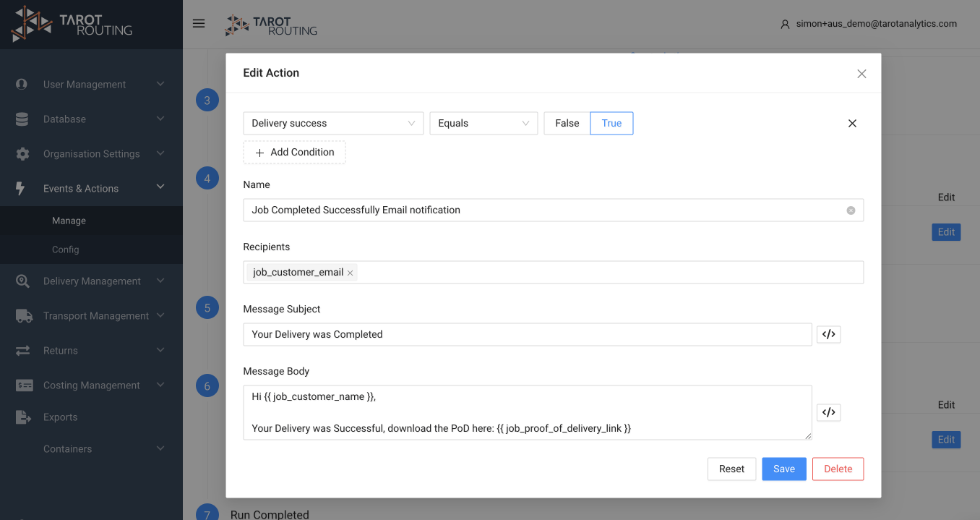Click the Costing Management money icon

[x=24, y=385]
